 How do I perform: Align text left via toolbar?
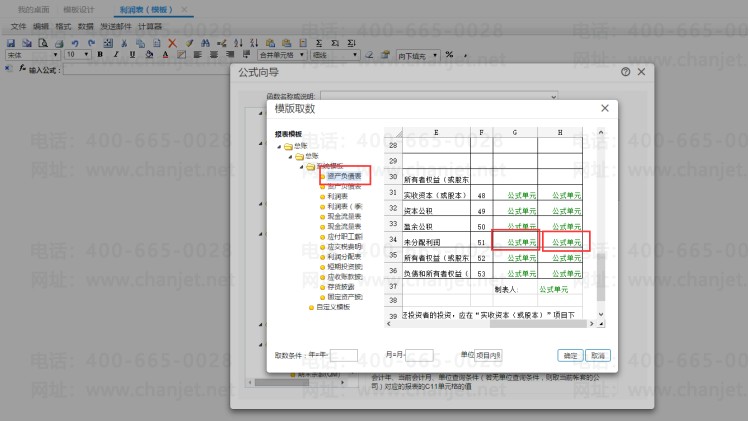point(197,54)
